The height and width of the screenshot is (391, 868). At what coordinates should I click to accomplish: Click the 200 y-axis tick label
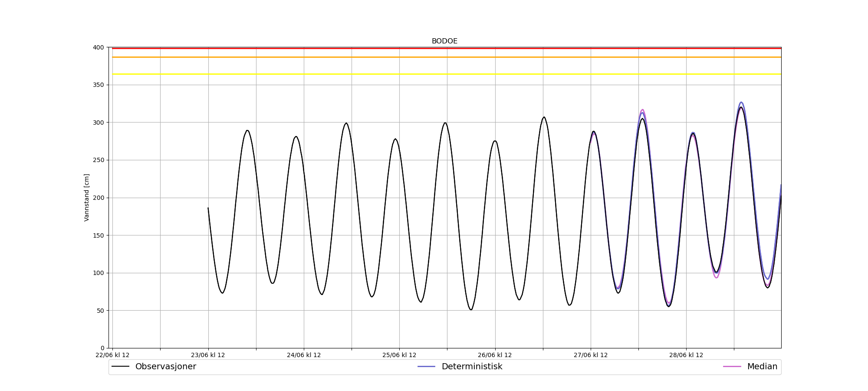[x=99, y=198]
